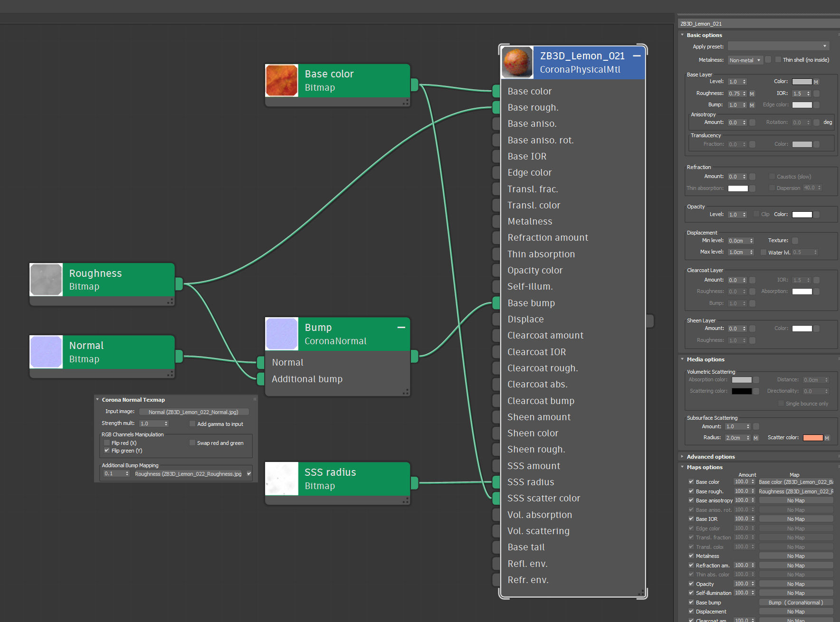Viewport: 840px width, 622px height.
Task: Collapse the Media options rollout
Action: (x=683, y=359)
